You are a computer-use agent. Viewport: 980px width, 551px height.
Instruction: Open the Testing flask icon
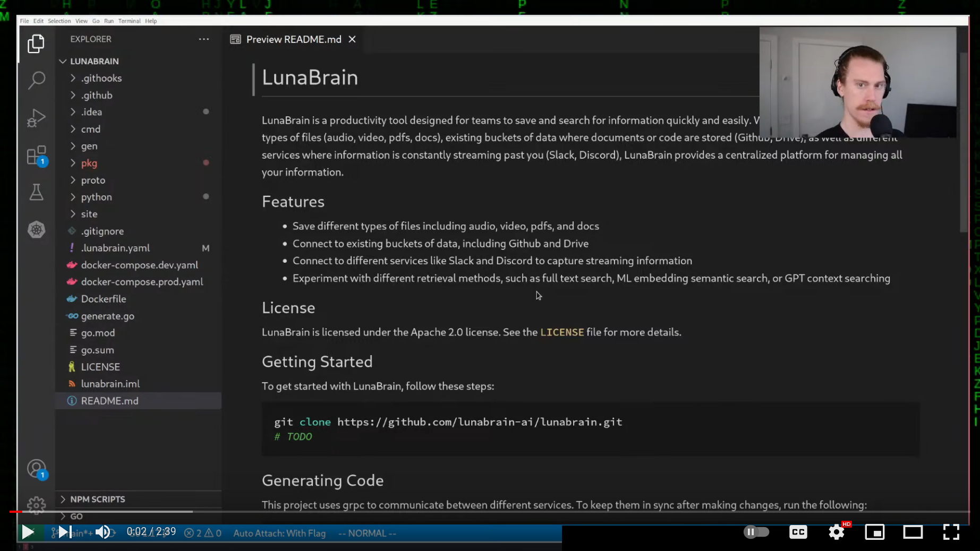coord(36,192)
